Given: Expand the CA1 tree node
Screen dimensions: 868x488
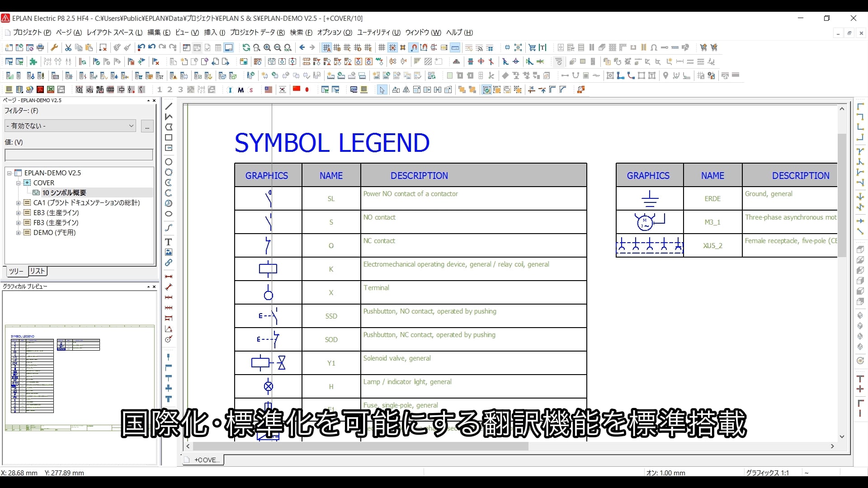Looking at the screenshot, I should click(18, 203).
